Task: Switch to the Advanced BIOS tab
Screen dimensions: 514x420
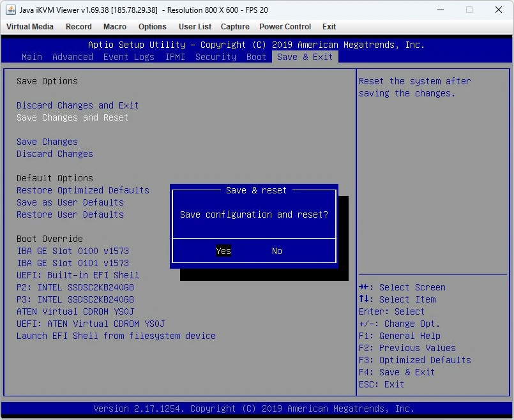Action: pos(73,57)
